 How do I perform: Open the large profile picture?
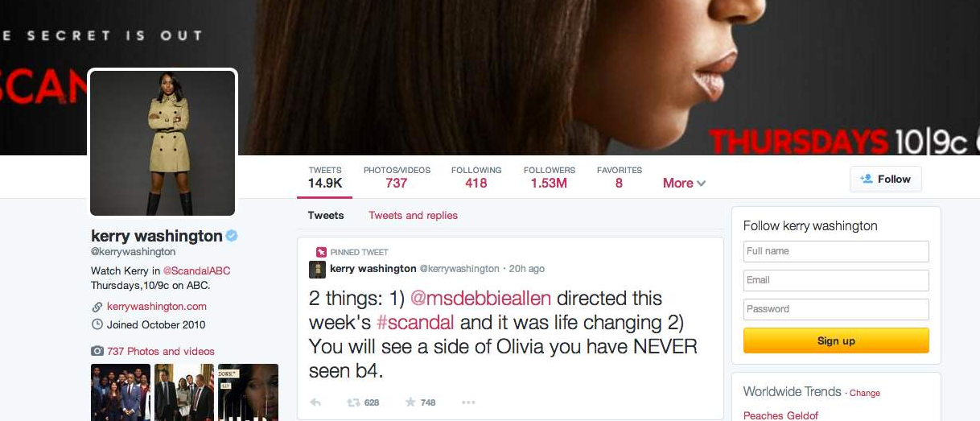163,142
